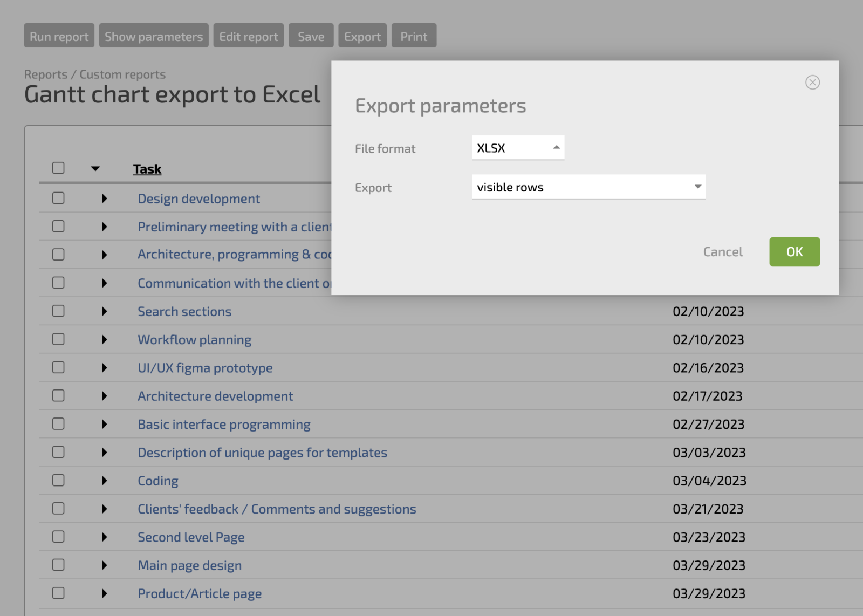Check the checkbox next to Search sections
This screenshot has height=616, width=863.
click(x=58, y=311)
